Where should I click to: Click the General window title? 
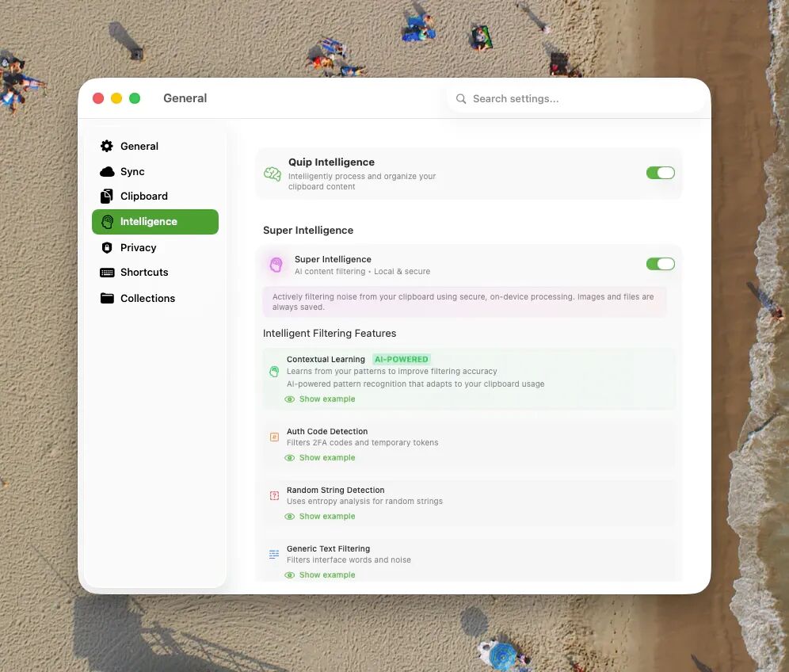[185, 98]
